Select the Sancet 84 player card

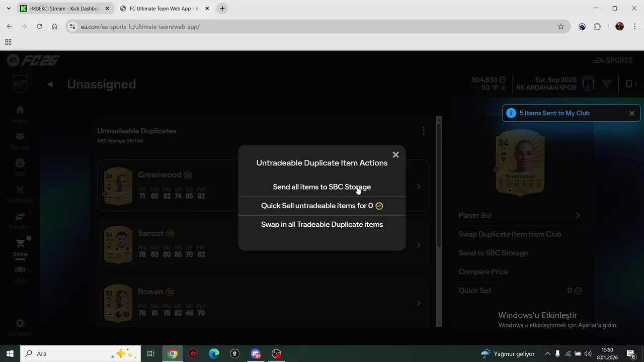118,245
